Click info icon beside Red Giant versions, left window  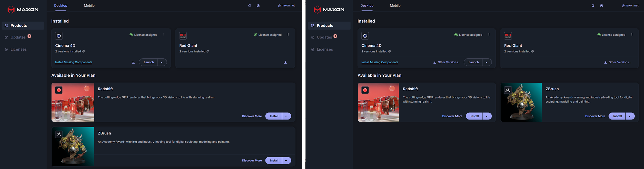(x=208, y=51)
